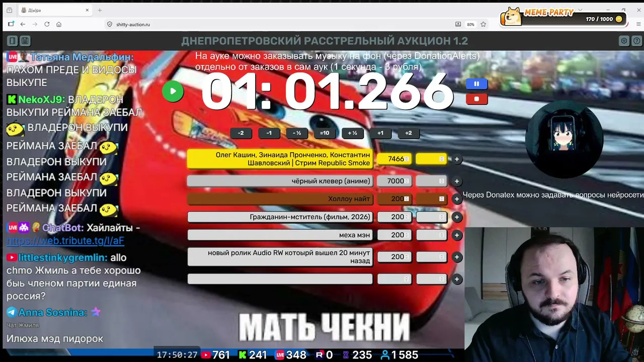Click the save floppy icon in auction header
644x362 pixels.
click(25, 41)
